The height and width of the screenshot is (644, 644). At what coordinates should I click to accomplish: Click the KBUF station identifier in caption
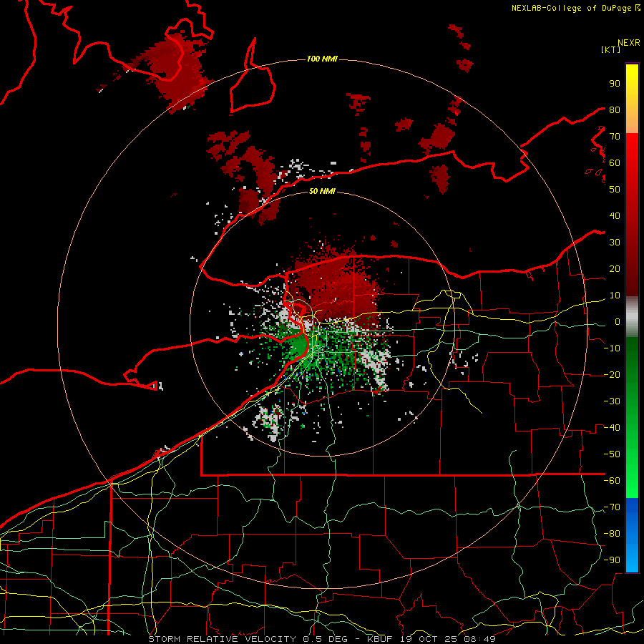pos(379,639)
